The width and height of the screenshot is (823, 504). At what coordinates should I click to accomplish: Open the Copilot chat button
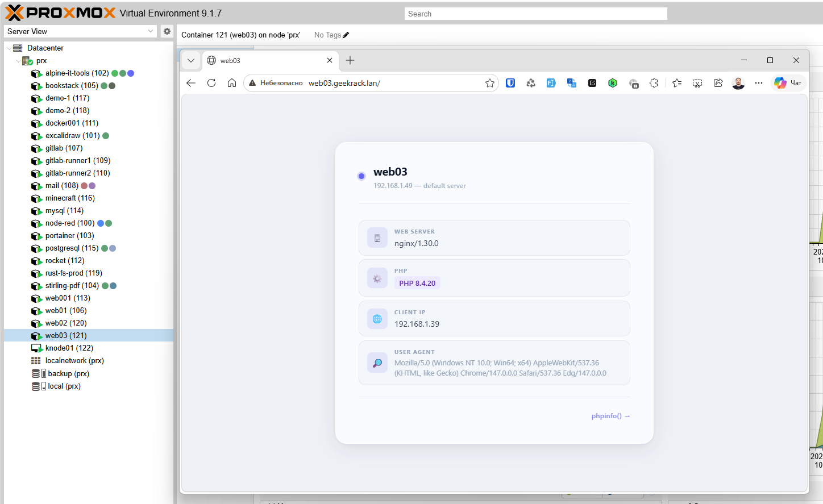tap(788, 83)
